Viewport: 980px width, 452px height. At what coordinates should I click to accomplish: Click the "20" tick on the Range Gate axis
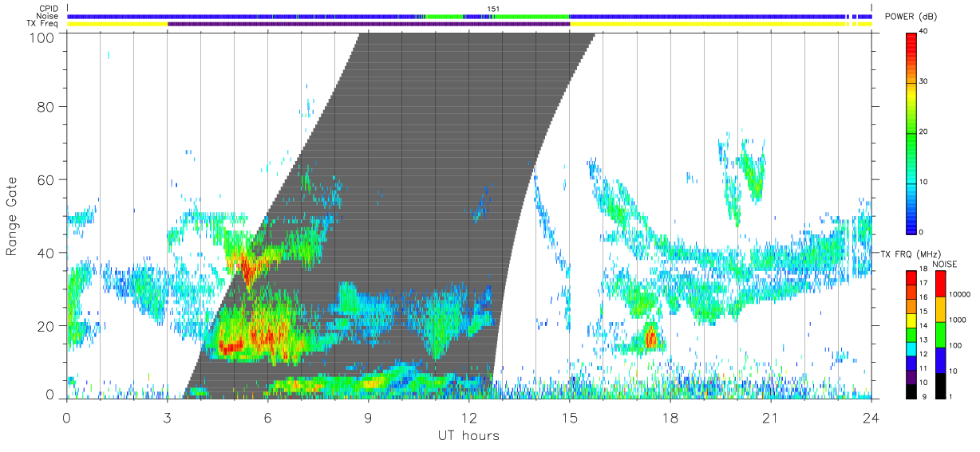48,326
